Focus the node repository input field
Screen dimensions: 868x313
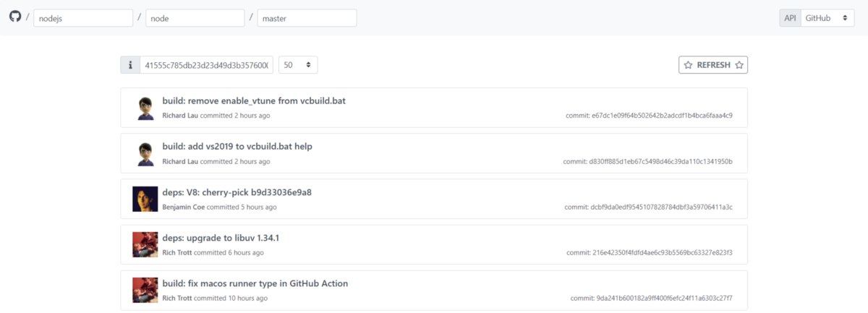[x=195, y=18]
